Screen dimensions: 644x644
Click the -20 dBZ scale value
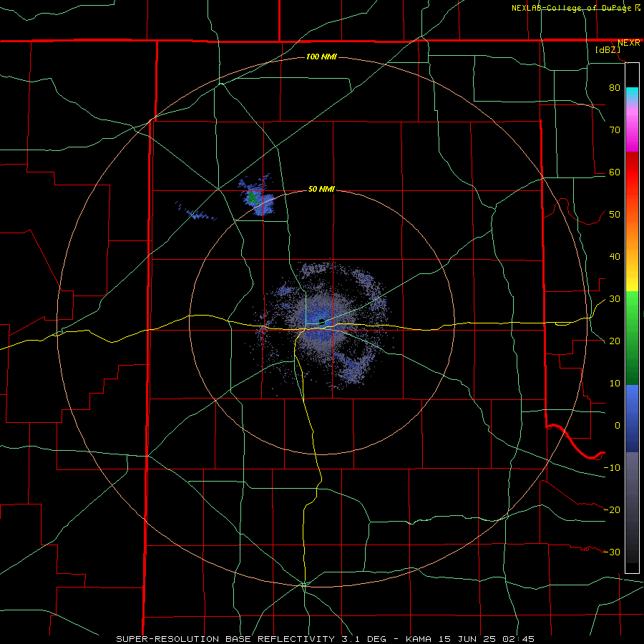612,509
